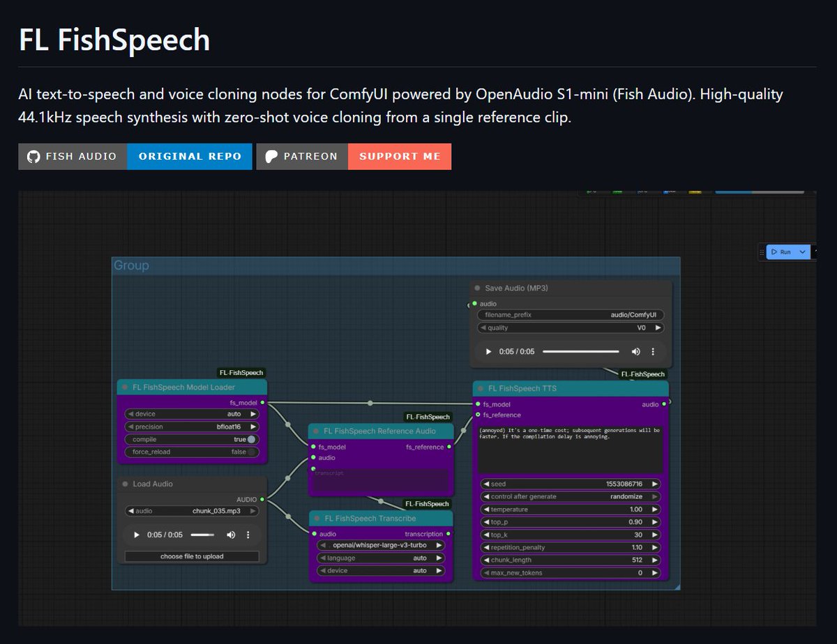Click the audio input port on Transcribe node
The image size is (837, 644).
[314, 534]
